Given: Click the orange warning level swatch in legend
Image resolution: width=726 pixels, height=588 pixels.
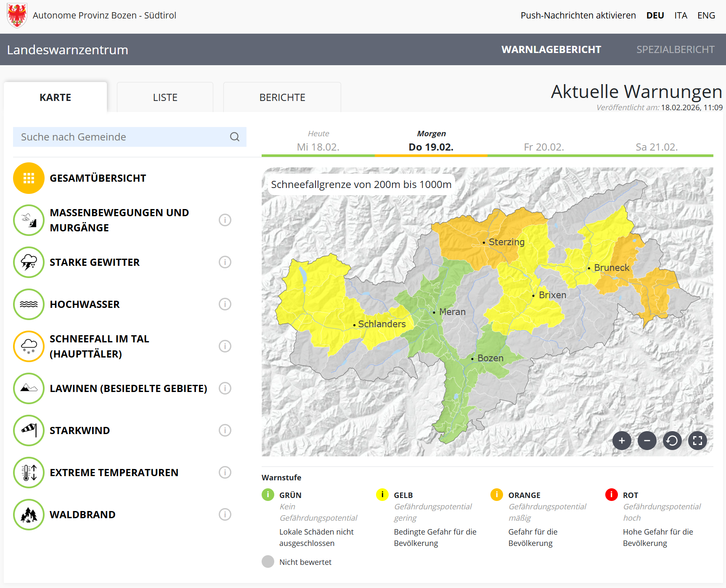Looking at the screenshot, I should point(497,495).
